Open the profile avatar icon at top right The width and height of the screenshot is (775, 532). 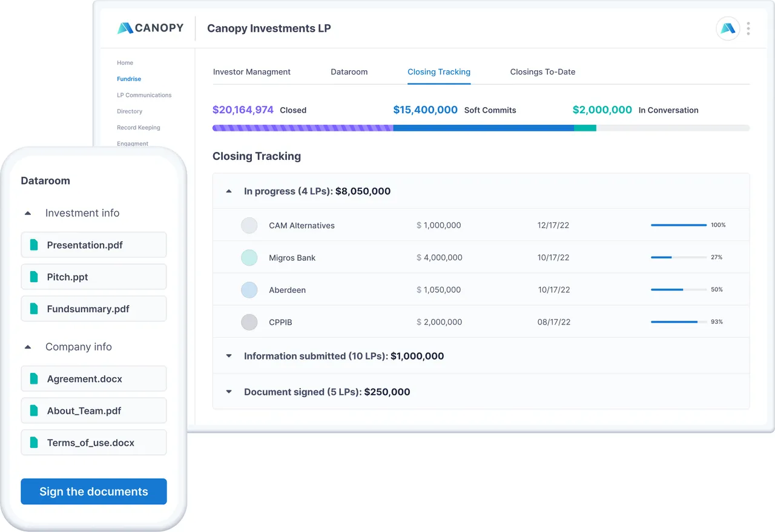coord(728,28)
